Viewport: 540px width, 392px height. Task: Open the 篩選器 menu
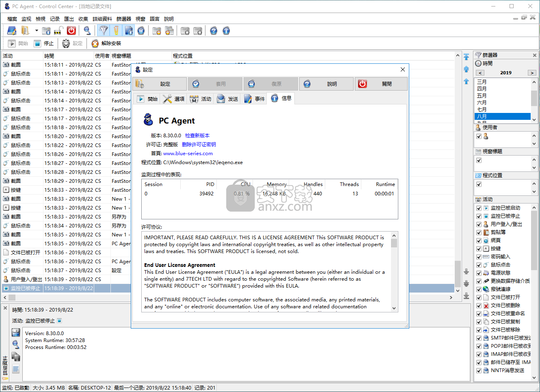pos(124,19)
